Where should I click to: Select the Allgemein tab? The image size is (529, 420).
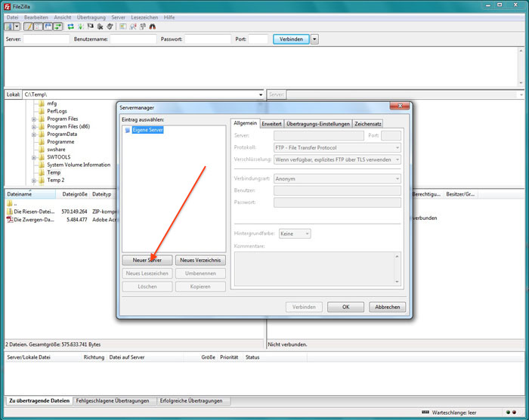point(246,123)
